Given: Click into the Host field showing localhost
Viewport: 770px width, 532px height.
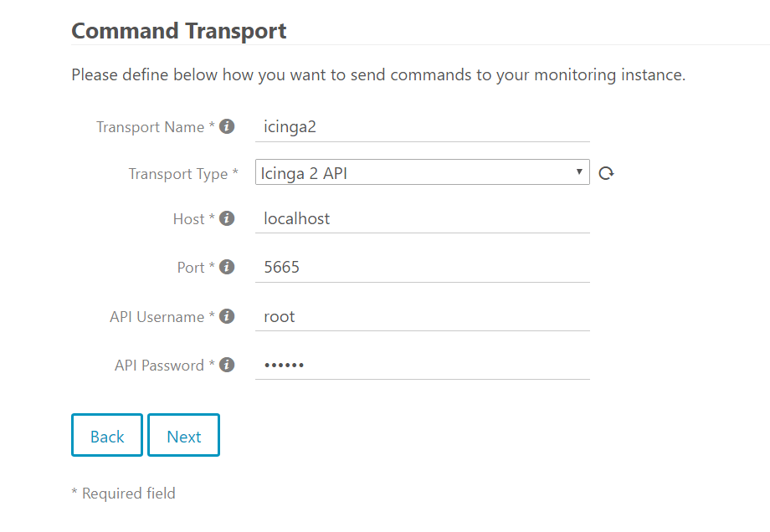Looking at the screenshot, I should [422, 218].
